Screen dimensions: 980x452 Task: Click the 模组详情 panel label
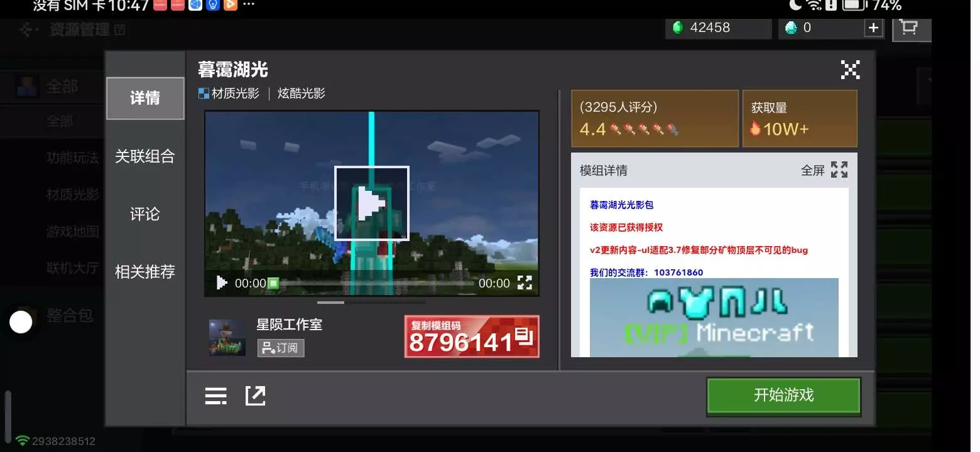[x=603, y=170]
